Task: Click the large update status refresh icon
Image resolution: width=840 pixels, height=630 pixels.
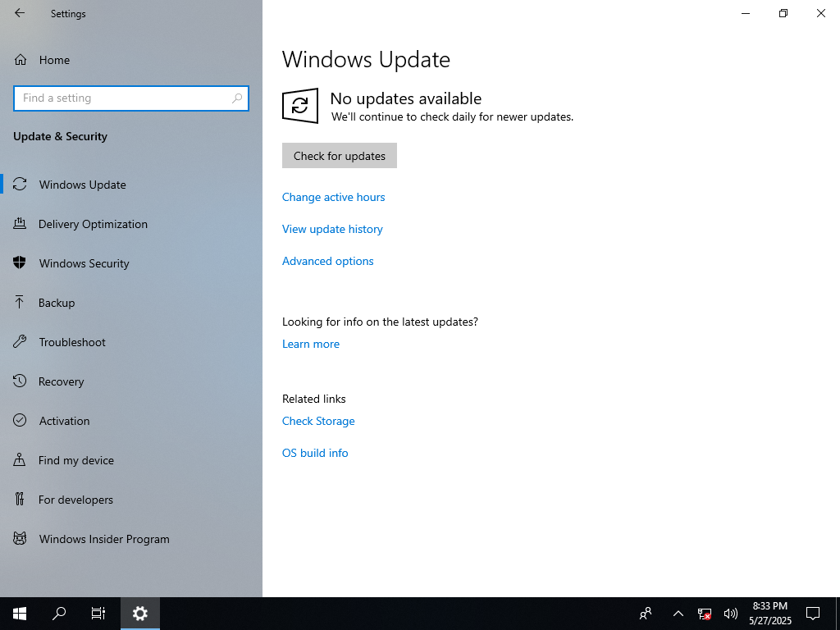Action: pos(300,106)
